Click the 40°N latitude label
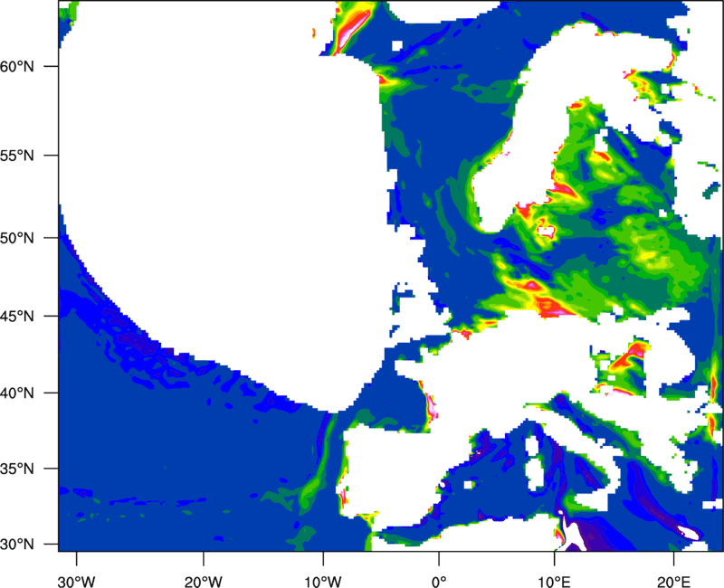This screenshot has height=588, width=724. click(x=17, y=394)
